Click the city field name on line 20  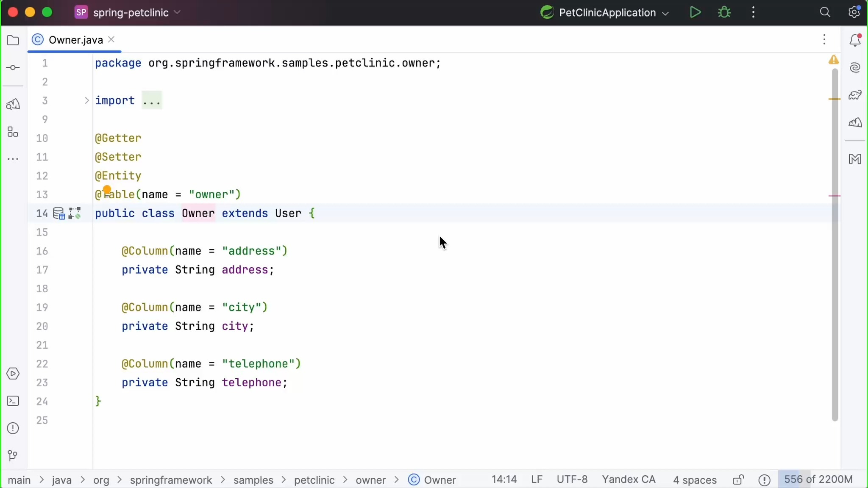pos(235,326)
